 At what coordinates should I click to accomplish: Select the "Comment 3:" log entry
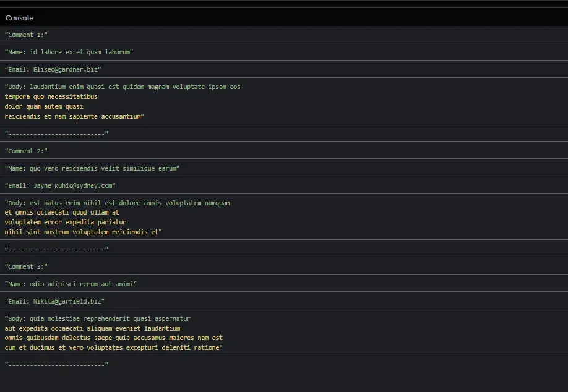pos(26,266)
